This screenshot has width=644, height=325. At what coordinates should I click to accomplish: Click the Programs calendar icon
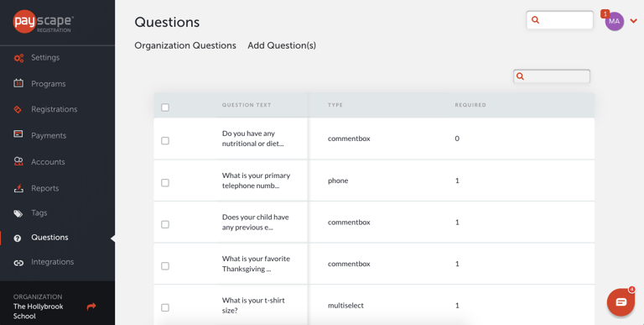[x=18, y=83]
